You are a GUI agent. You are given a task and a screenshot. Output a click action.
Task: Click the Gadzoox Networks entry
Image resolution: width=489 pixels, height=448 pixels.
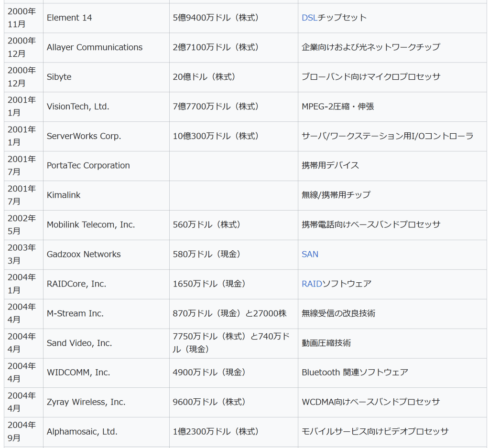click(x=84, y=254)
